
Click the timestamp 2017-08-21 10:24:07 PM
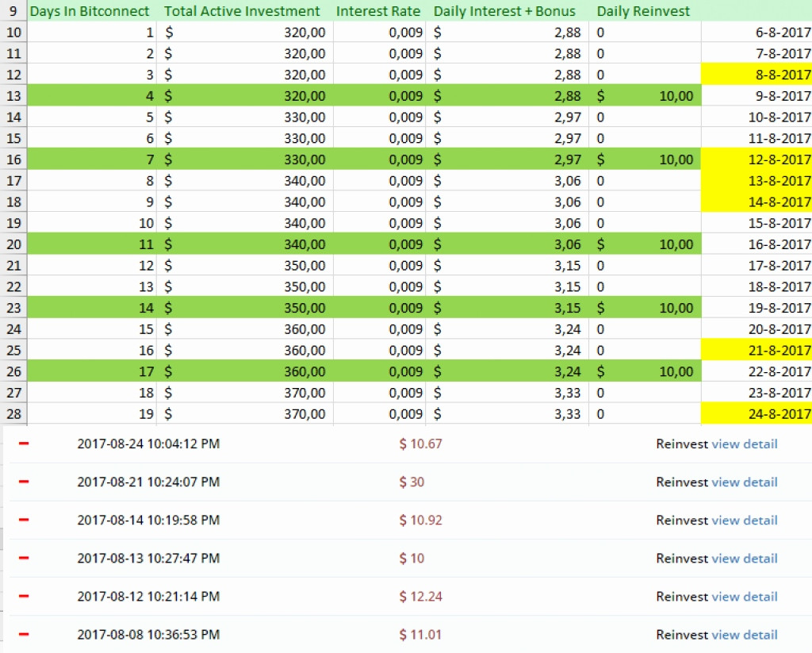(148, 482)
